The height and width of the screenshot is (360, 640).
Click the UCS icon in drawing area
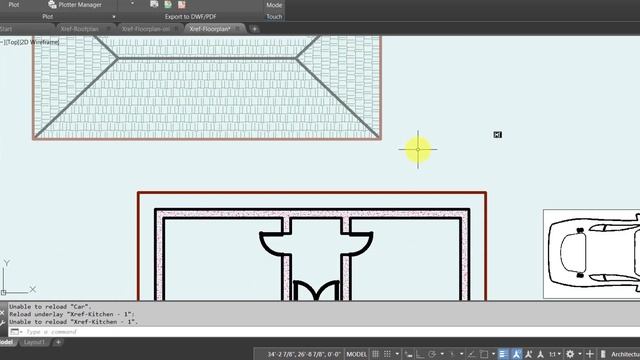[18, 278]
